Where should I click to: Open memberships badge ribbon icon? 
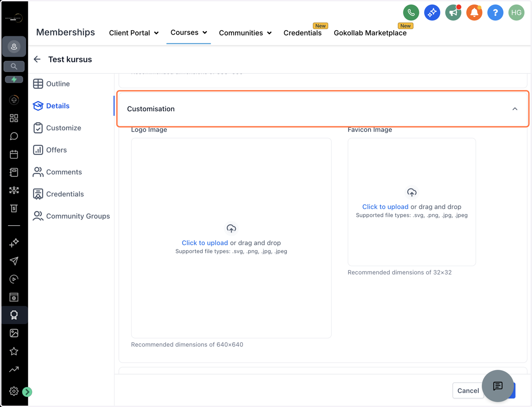[14, 315]
